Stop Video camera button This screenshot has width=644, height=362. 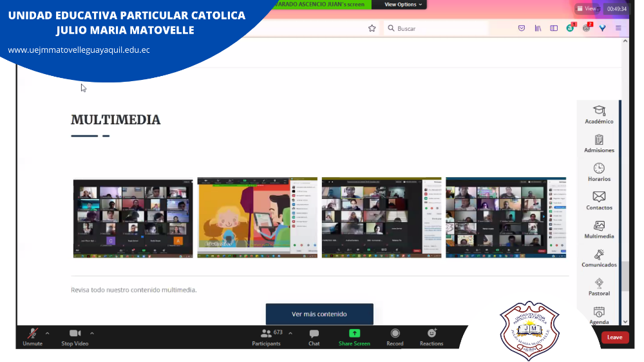(75, 338)
